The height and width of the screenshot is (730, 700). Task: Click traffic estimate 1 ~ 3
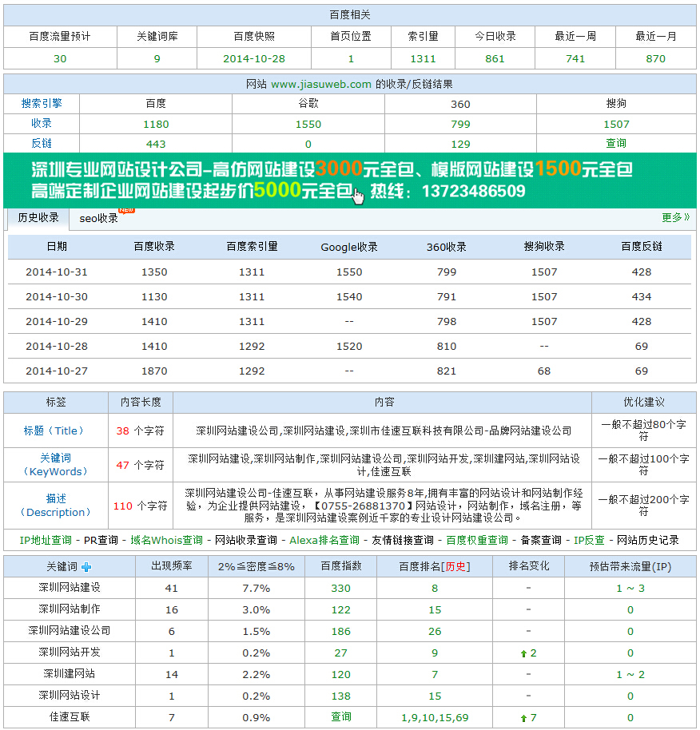tap(630, 589)
